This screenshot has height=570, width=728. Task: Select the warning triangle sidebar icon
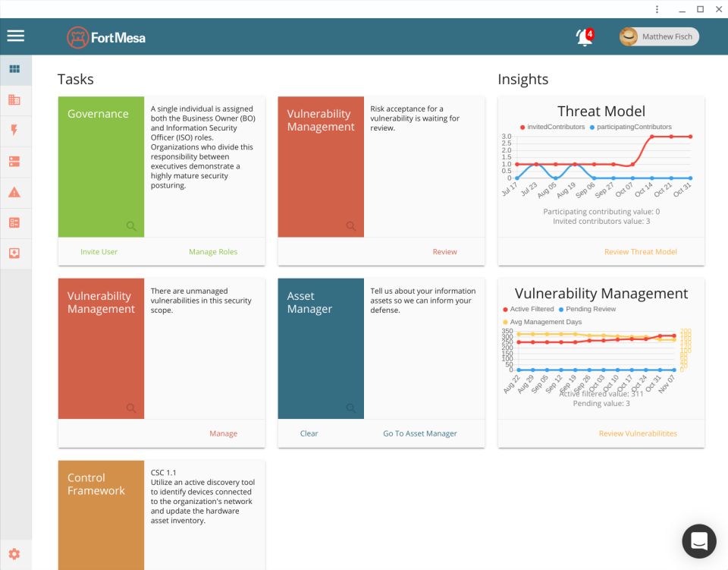15,192
